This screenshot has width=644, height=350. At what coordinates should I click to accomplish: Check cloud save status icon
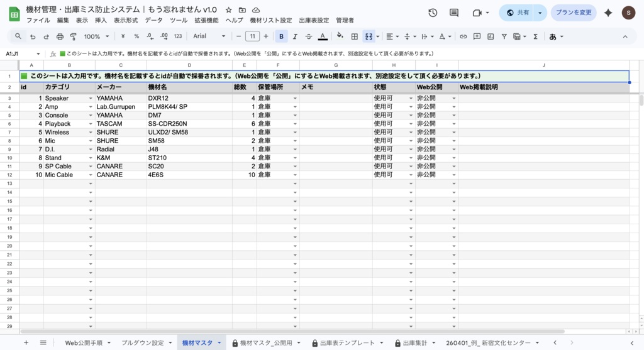point(256,10)
